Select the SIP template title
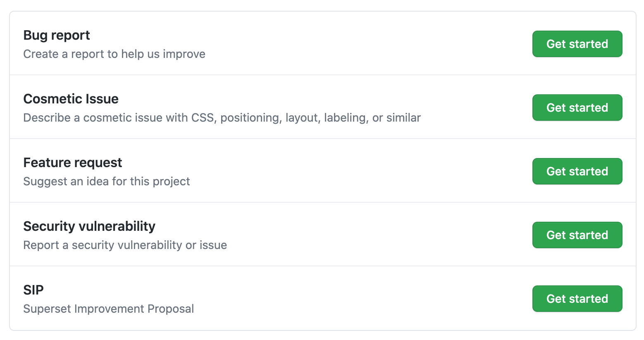Image resolution: width=644 pixels, height=340 pixels. pos(33,290)
